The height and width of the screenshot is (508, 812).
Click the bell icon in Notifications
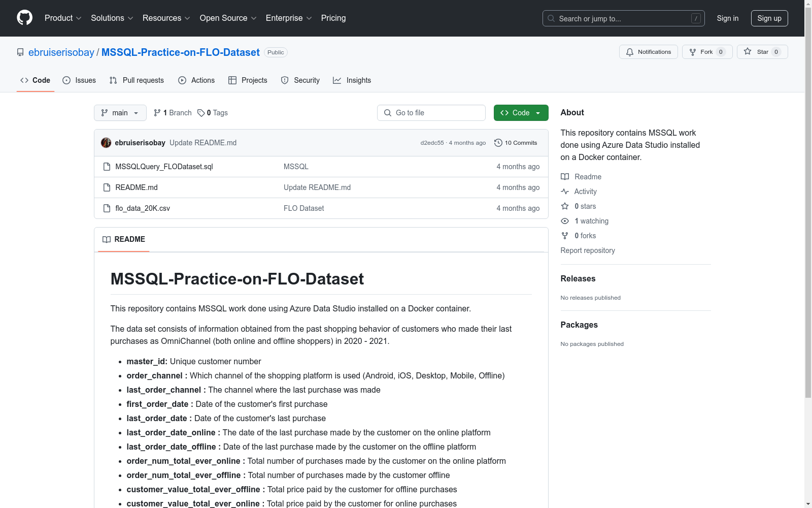click(x=630, y=52)
